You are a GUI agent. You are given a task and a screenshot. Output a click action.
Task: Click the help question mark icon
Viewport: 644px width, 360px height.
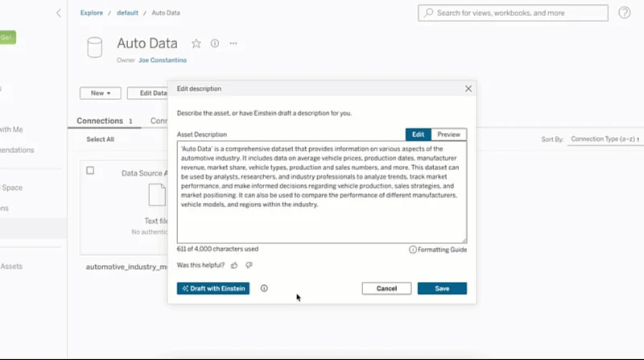[x=625, y=13]
